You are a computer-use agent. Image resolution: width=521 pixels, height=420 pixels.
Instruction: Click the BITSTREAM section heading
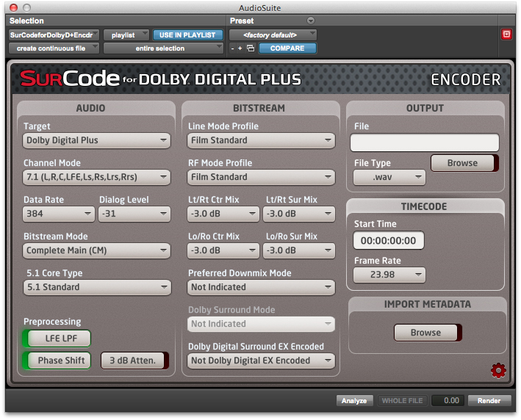[259, 108]
